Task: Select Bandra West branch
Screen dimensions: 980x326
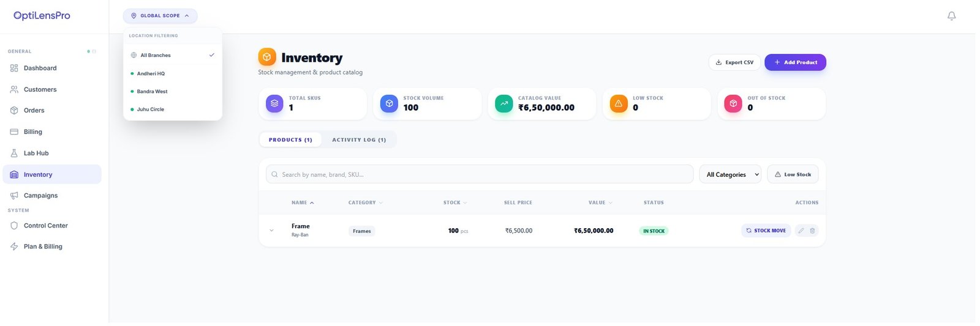Action: pyautogui.click(x=173, y=91)
